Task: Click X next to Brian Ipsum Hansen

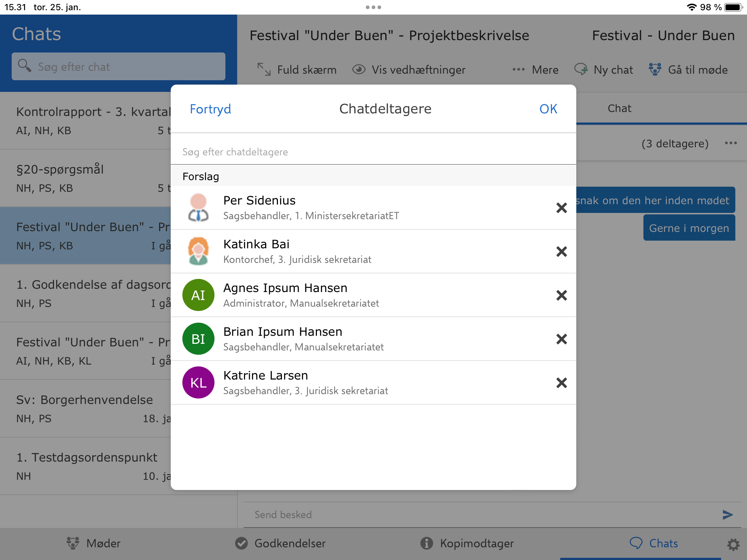Action: tap(561, 339)
